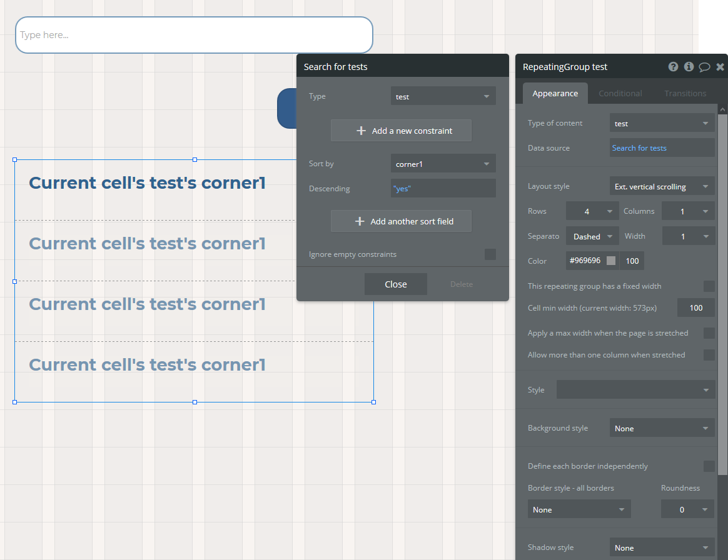Toggle Define each border independently checkbox
This screenshot has height=560, width=728.
pos(709,466)
